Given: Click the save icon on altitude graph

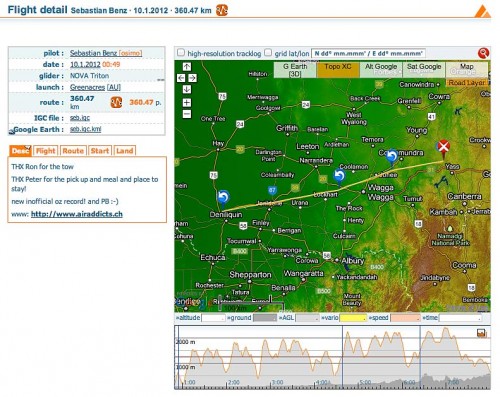Looking at the screenshot, I should point(482,333).
